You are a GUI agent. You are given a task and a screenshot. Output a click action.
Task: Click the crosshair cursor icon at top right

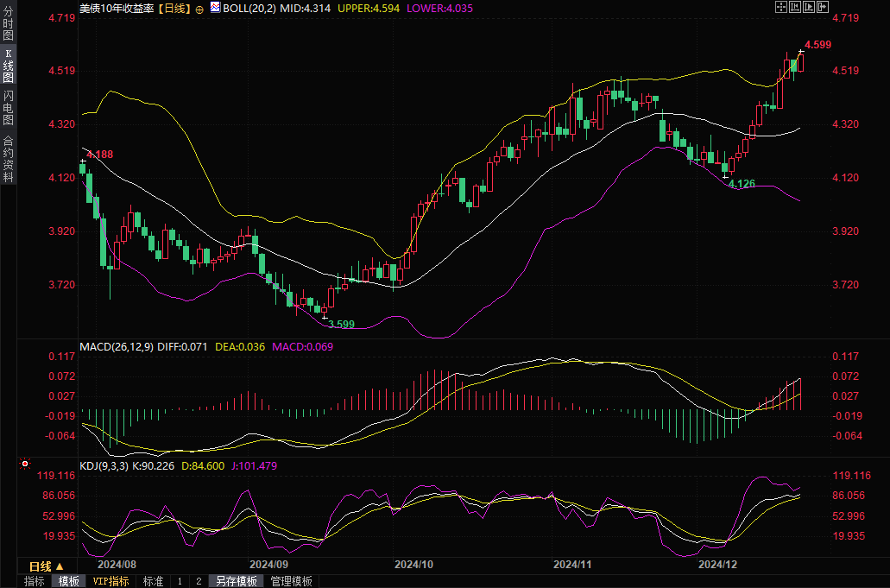click(x=781, y=7)
